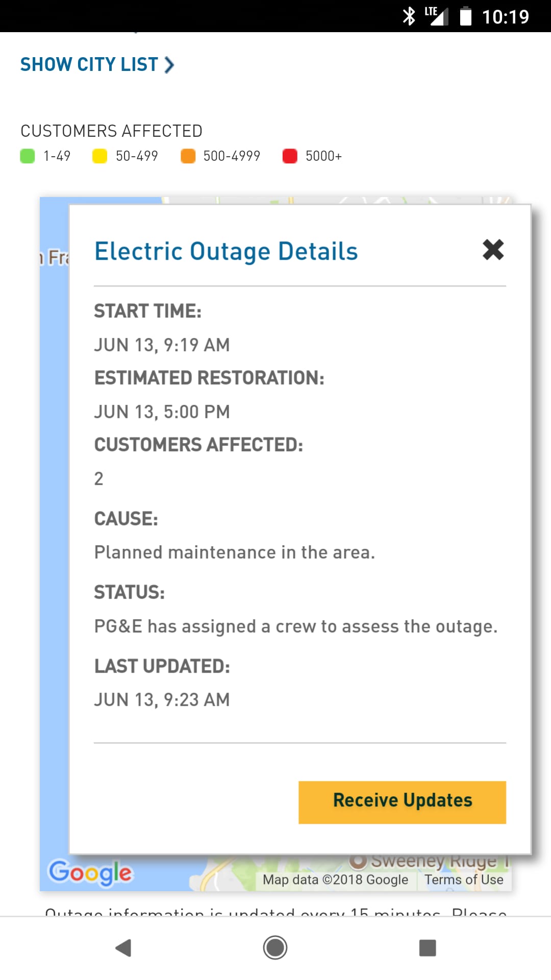Tap the green 1-49 legend swatch
The height and width of the screenshot is (980, 551).
pyautogui.click(x=28, y=156)
